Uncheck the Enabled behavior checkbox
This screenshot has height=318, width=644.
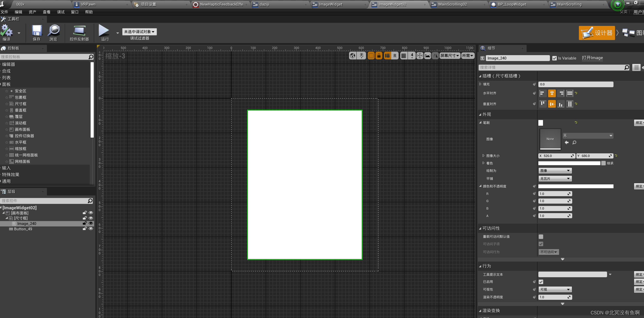coord(541,282)
